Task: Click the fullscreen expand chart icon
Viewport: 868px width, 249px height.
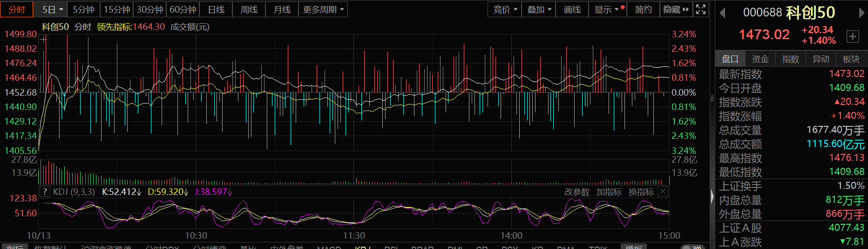Action: coord(700,9)
